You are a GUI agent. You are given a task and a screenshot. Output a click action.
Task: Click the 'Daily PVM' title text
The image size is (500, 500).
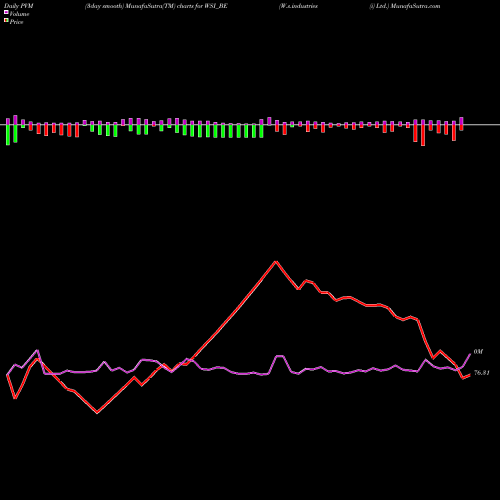[x=19, y=6]
